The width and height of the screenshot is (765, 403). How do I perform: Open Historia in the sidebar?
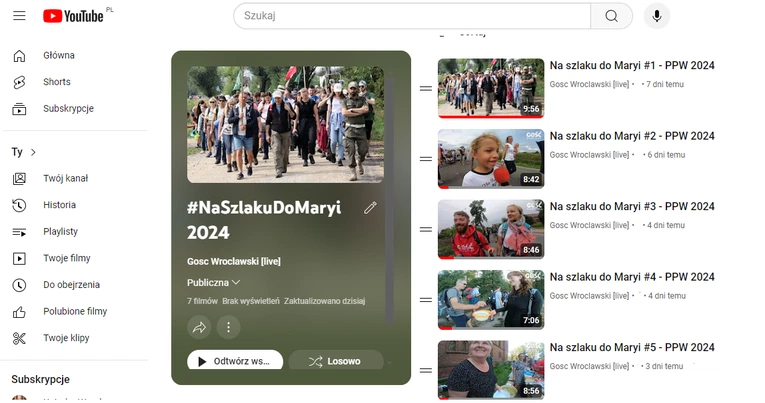click(x=60, y=205)
